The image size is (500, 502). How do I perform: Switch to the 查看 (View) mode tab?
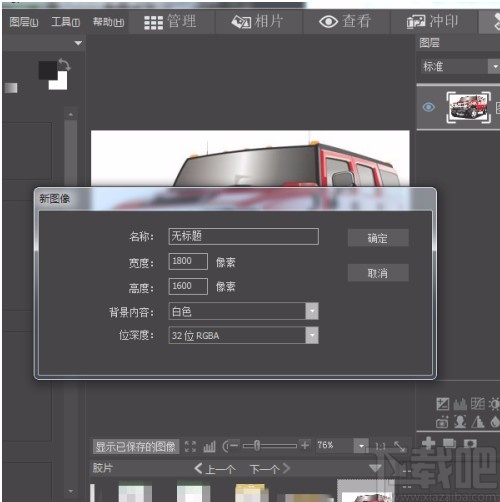tap(345, 22)
